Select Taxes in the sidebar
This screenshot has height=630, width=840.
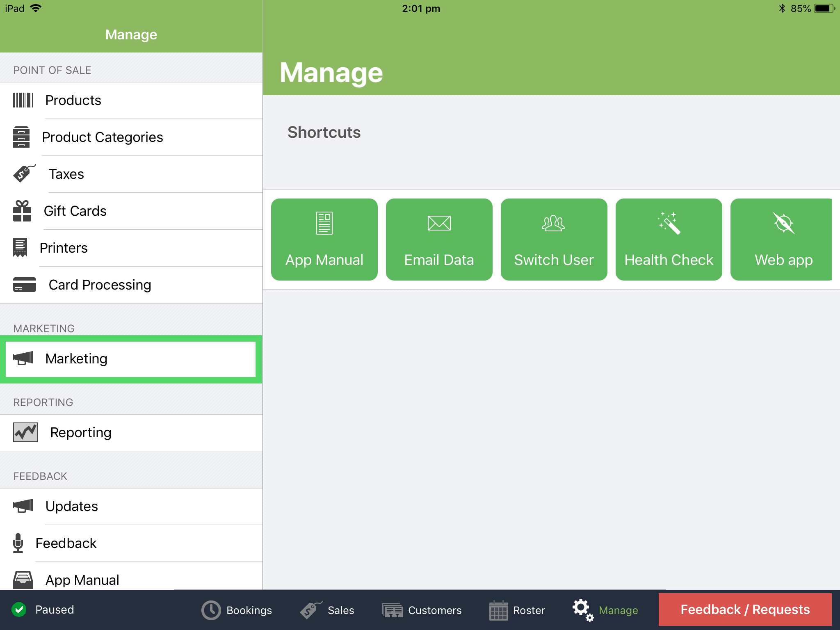(x=131, y=174)
